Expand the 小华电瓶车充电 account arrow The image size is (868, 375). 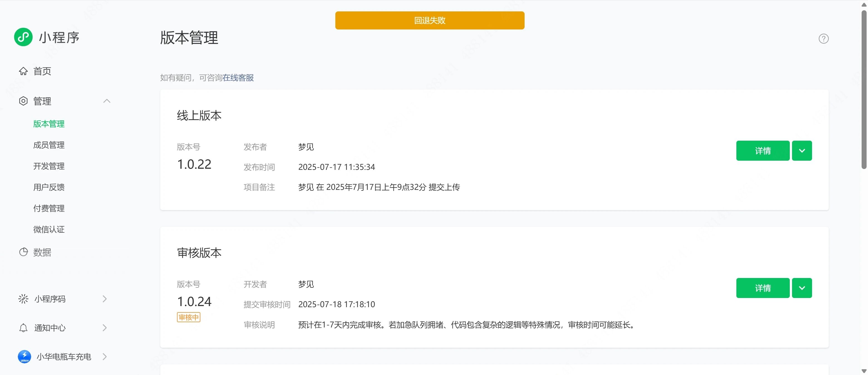click(105, 356)
